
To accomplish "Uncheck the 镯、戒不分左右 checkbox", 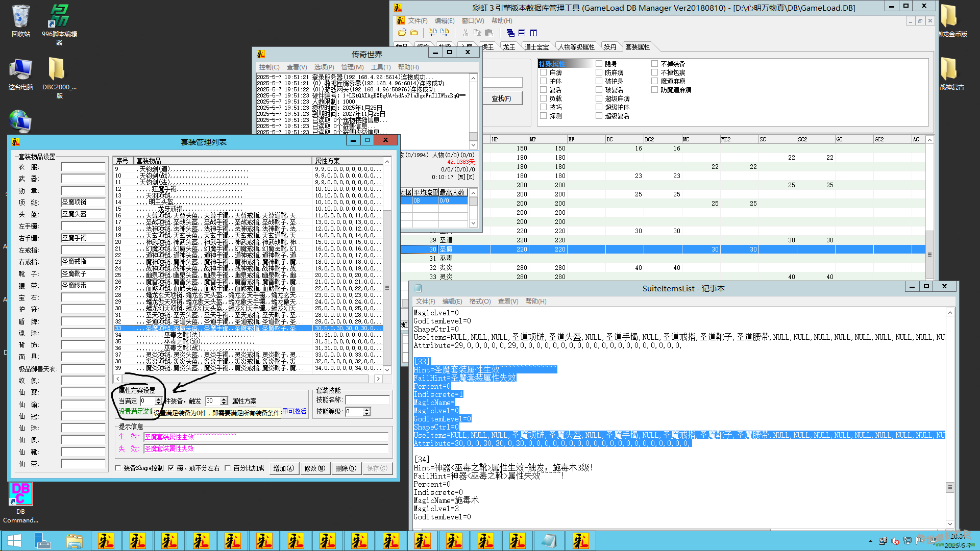I will pos(171,468).
